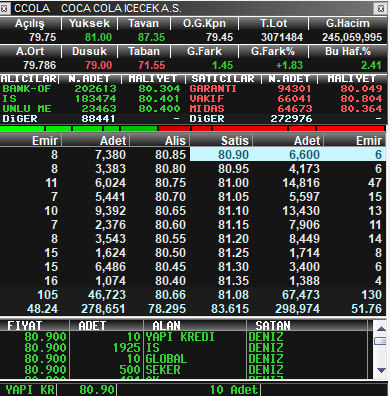Image resolution: width=390 pixels, height=396 pixels.
Task: Click the top-left window menu icon
Action: [x=4, y=8]
